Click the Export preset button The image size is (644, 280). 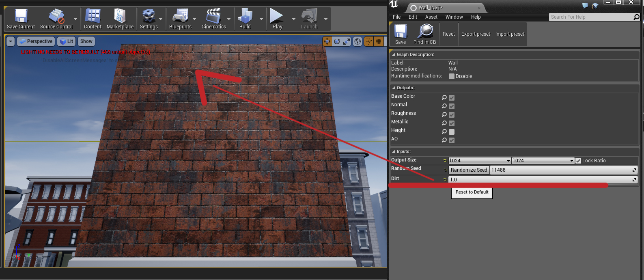476,34
